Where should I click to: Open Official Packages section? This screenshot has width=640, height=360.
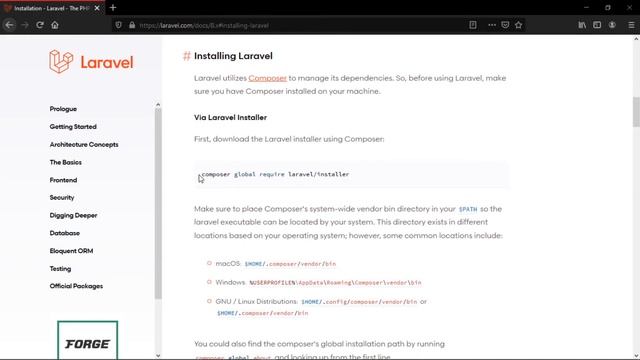pos(76,286)
